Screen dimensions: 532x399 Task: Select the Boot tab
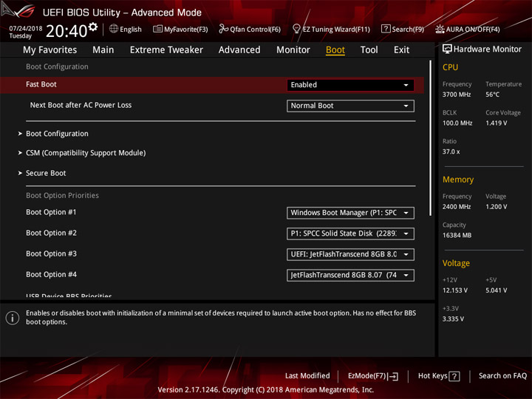click(x=335, y=50)
